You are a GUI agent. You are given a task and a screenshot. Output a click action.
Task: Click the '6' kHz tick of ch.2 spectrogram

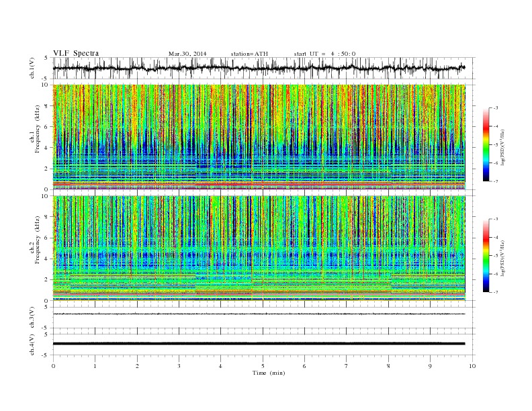(47, 238)
